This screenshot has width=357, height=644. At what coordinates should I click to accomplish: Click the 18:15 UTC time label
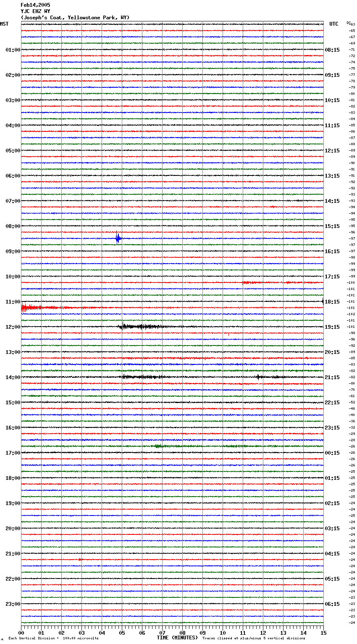pyautogui.click(x=332, y=302)
